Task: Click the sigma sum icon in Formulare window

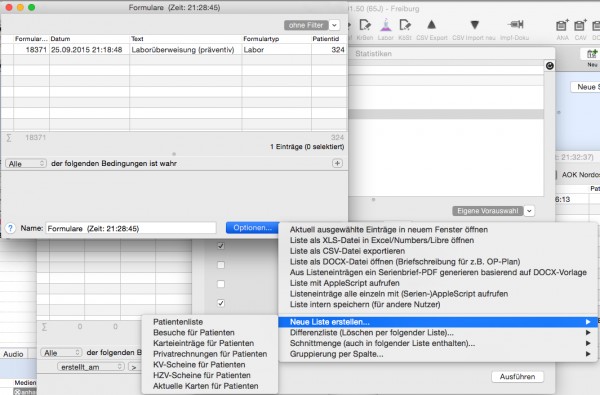Action: click(8, 137)
